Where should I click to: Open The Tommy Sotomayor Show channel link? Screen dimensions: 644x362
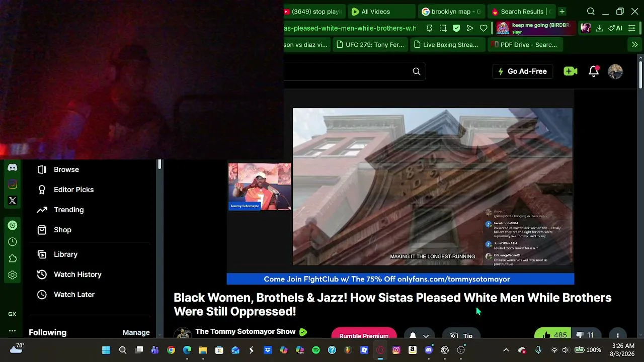[x=245, y=332]
